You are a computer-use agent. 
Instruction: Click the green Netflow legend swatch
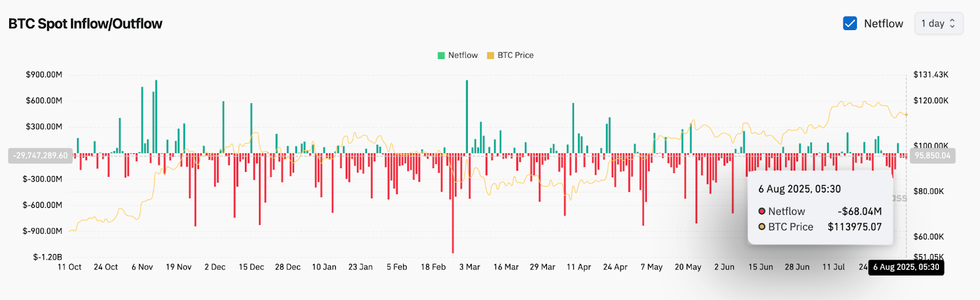click(x=441, y=55)
